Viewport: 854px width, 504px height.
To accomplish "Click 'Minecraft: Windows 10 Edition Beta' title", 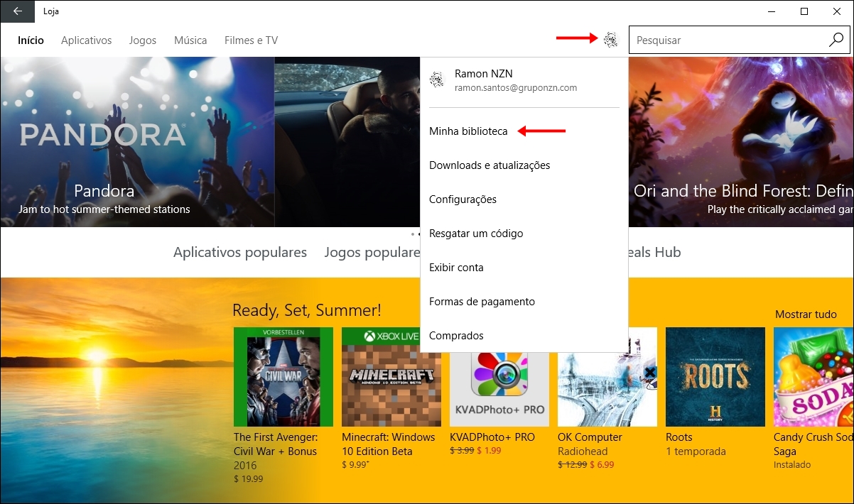I will coord(389,444).
